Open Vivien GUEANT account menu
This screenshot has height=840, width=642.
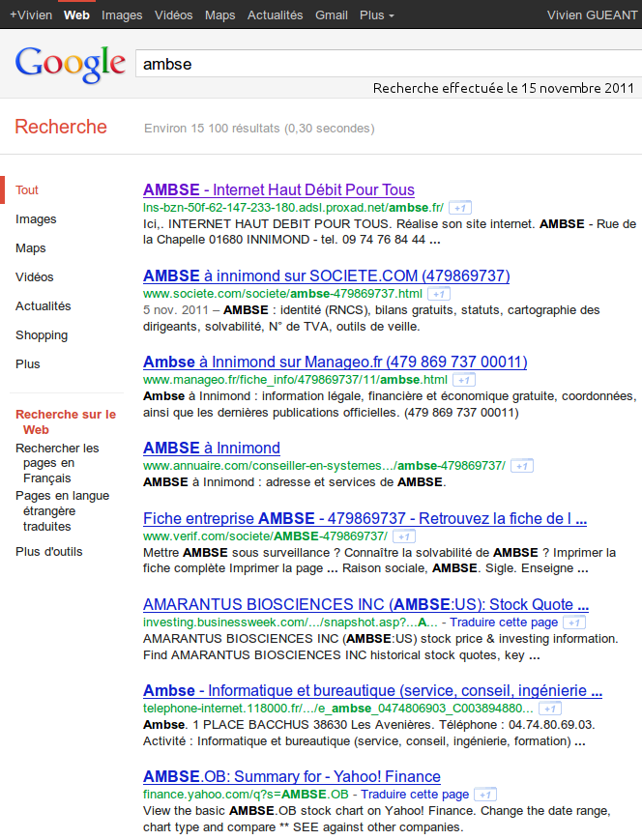(x=592, y=15)
